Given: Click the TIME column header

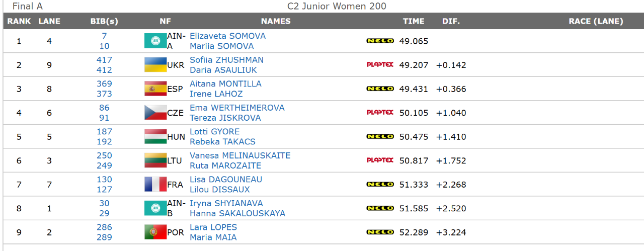Looking at the screenshot, I should pyautogui.click(x=414, y=21).
